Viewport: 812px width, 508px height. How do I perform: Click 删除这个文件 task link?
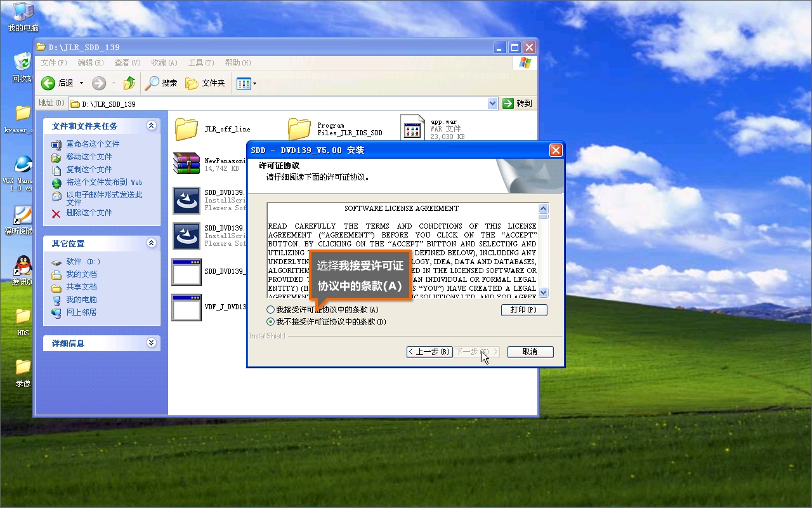(x=89, y=213)
